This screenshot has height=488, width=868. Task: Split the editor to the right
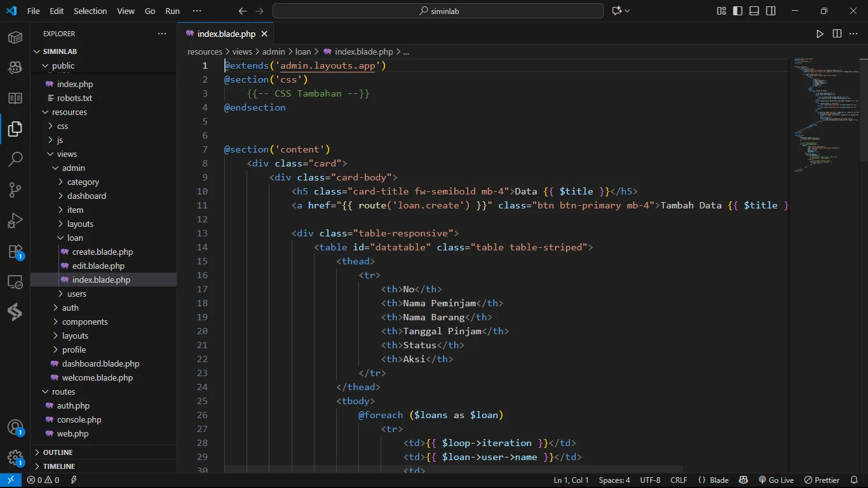[837, 34]
